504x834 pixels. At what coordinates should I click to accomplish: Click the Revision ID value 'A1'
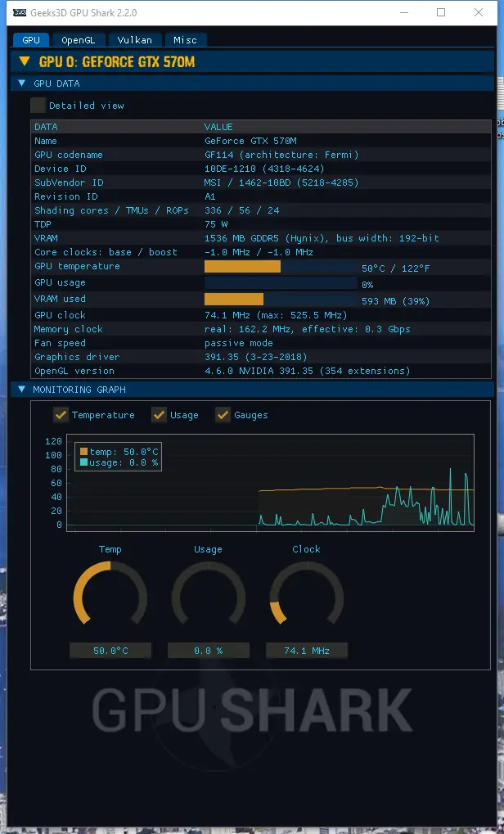pyautogui.click(x=210, y=196)
